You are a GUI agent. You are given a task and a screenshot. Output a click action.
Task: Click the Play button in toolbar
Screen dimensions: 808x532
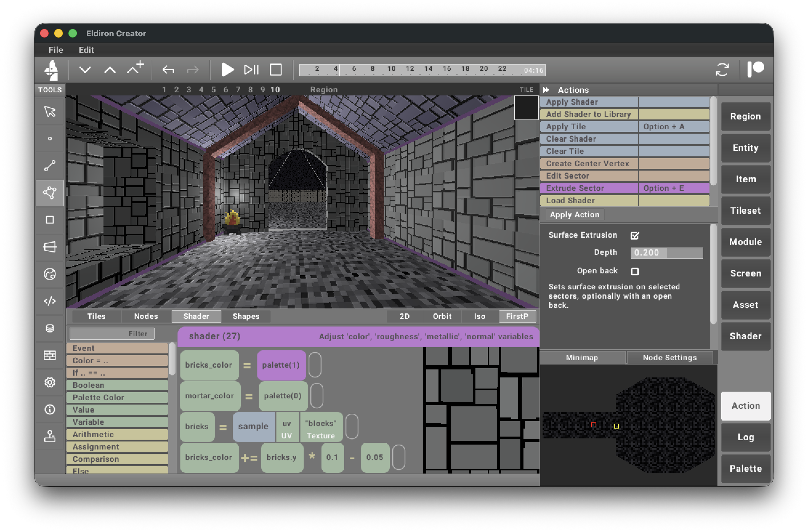tap(227, 70)
